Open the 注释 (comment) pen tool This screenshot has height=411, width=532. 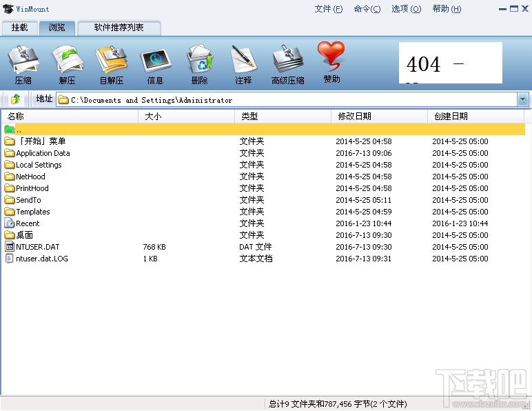pos(244,59)
